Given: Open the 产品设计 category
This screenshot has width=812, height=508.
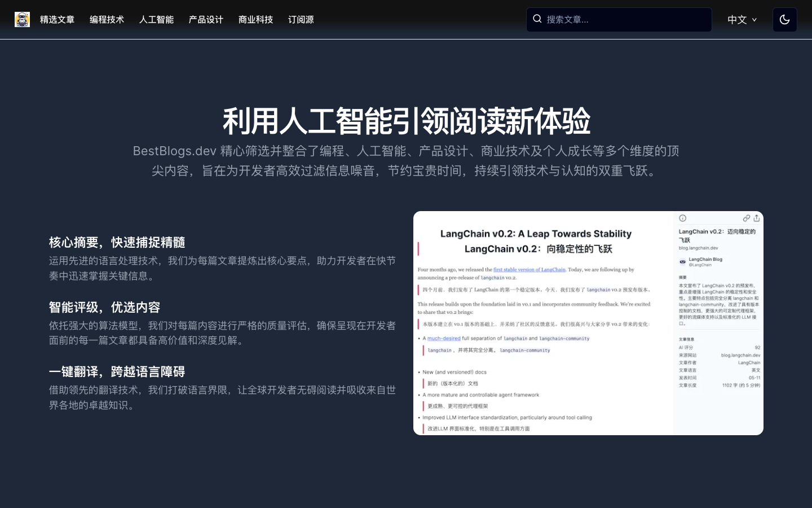Looking at the screenshot, I should click(206, 20).
